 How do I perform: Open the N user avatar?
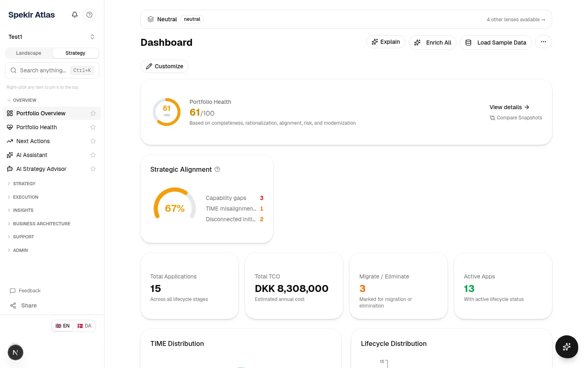tap(16, 352)
